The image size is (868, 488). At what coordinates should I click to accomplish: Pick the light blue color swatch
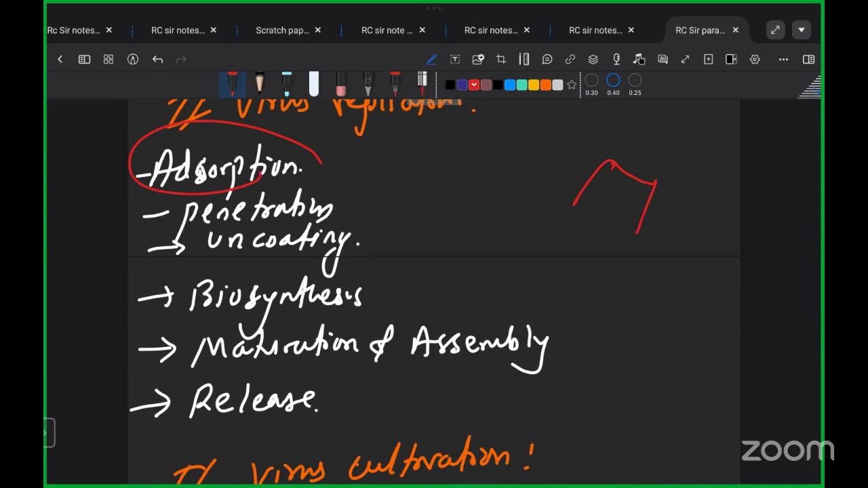point(510,85)
